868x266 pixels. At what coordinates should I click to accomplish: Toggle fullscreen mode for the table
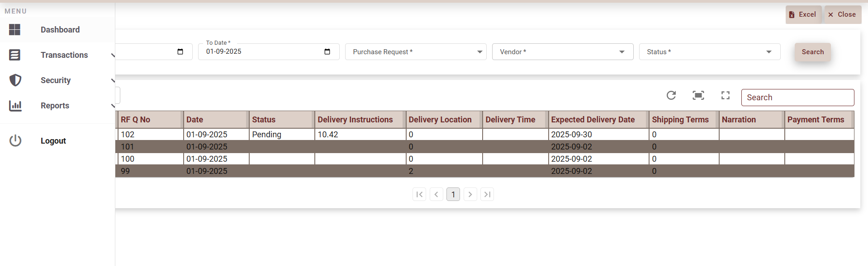(726, 95)
